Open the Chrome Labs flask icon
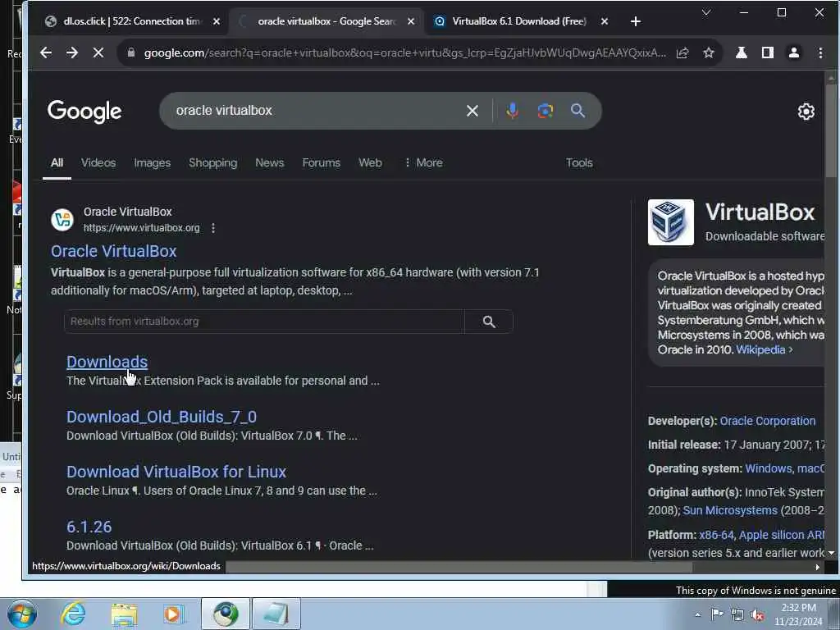This screenshot has height=630, width=840. point(742,52)
